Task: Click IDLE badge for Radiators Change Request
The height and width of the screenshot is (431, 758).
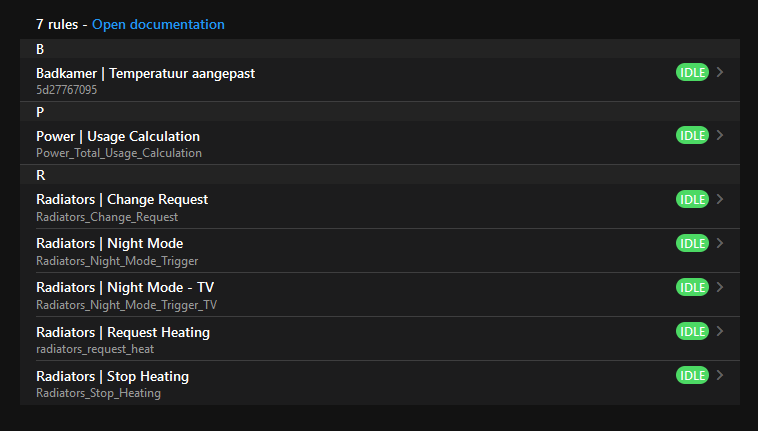Action: [x=692, y=198]
